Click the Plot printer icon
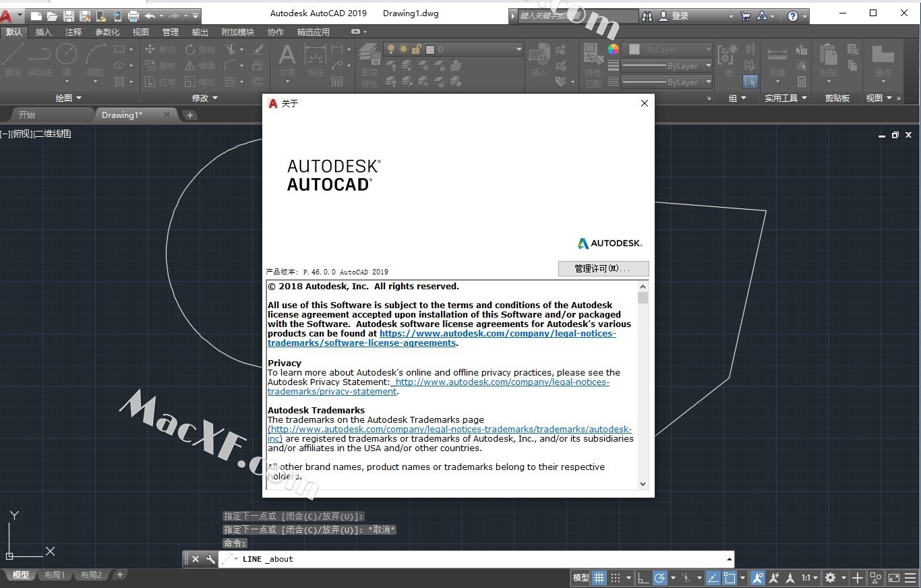Screen dimensions: 921x588 pyautogui.click(x=133, y=16)
